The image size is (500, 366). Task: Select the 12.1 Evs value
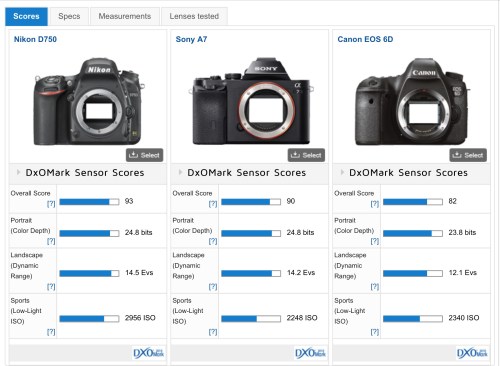click(463, 273)
